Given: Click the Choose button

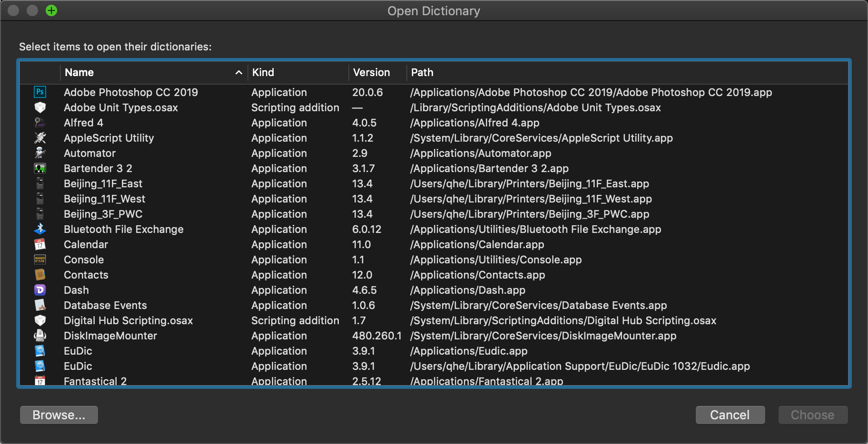Looking at the screenshot, I should [813, 415].
